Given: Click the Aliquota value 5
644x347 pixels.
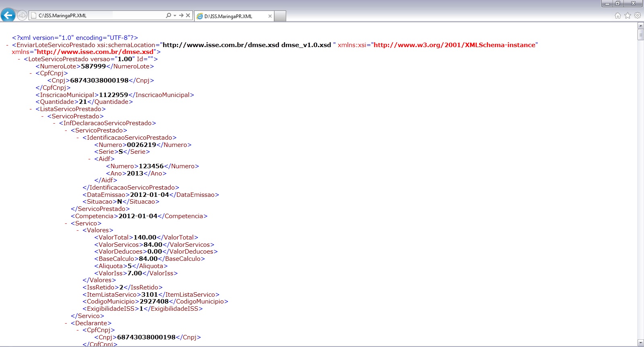Looking at the screenshot, I should pos(130,266).
